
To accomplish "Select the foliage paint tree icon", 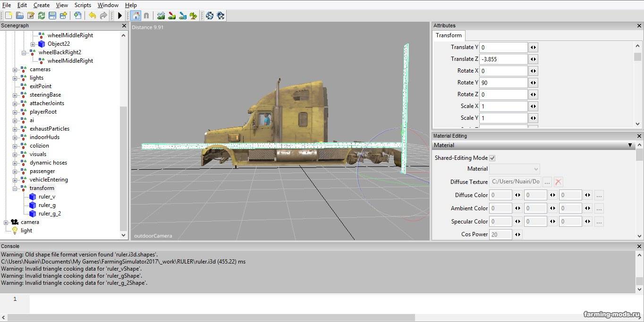I will (x=194, y=16).
